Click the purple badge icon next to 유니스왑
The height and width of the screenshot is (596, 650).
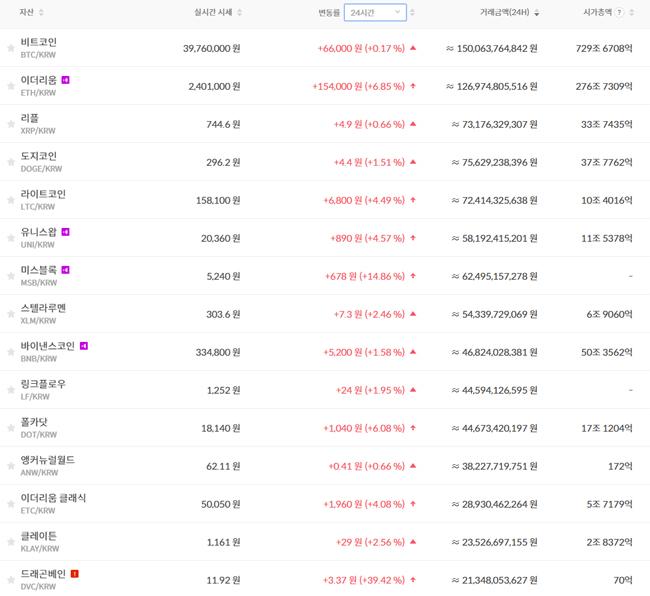(66, 231)
